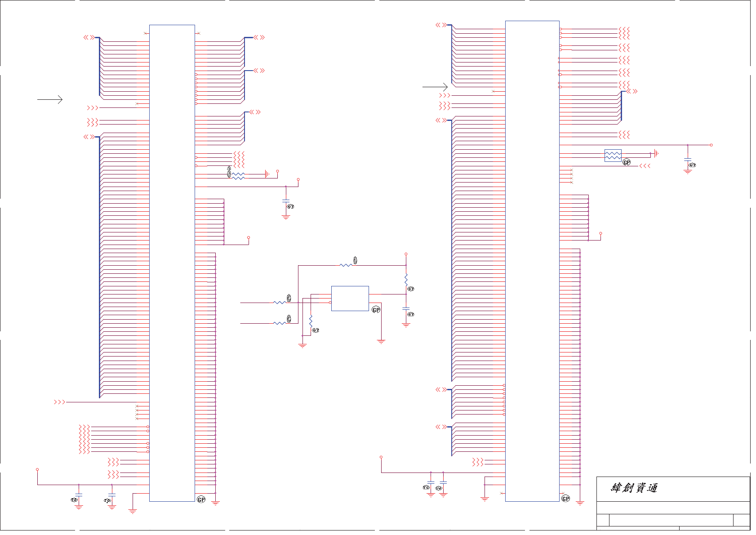Click power terminal circle left of right IC bottom
756x535 pixels.
click(x=381, y=457)
